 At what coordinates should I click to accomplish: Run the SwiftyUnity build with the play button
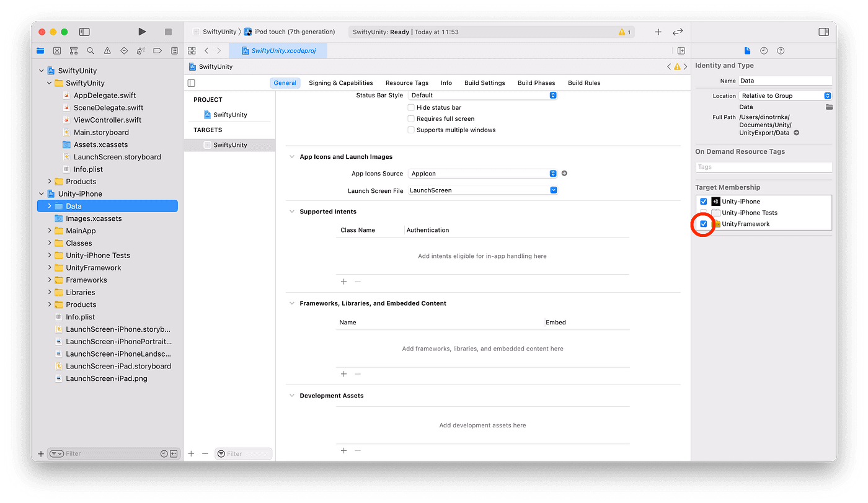tap(142, 32)
